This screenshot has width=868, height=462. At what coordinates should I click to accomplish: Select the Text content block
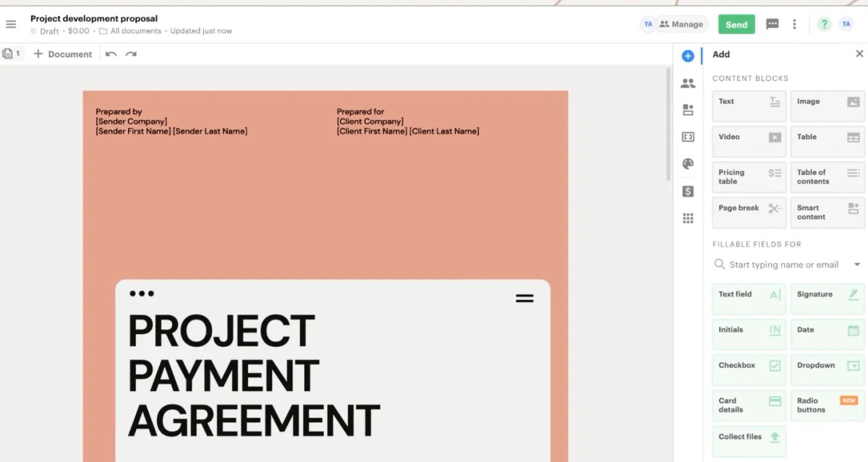(749, 106)
